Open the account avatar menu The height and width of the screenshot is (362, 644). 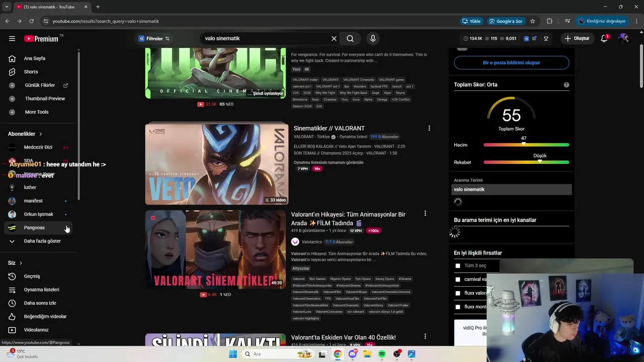pyautogui.click(x=624, y=38)
